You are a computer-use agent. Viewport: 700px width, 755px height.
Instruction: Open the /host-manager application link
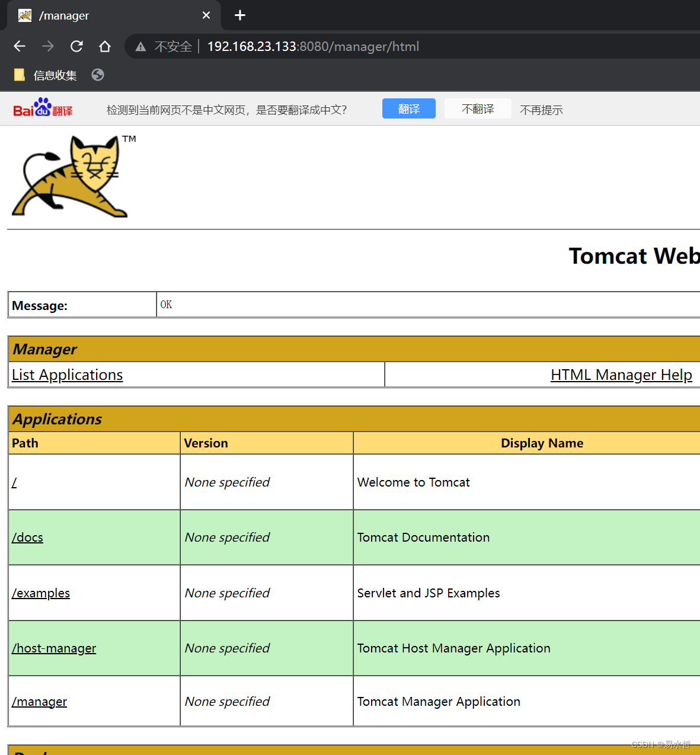[54, 648]
